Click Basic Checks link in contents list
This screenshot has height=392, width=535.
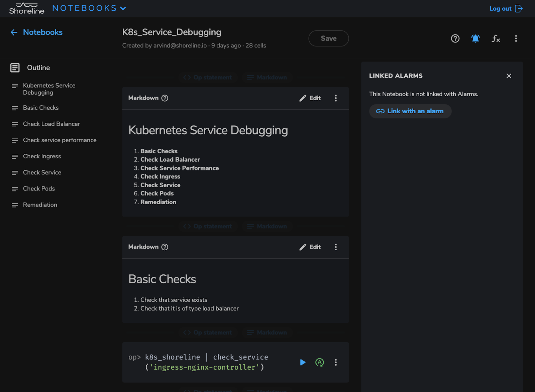[159, 151]
